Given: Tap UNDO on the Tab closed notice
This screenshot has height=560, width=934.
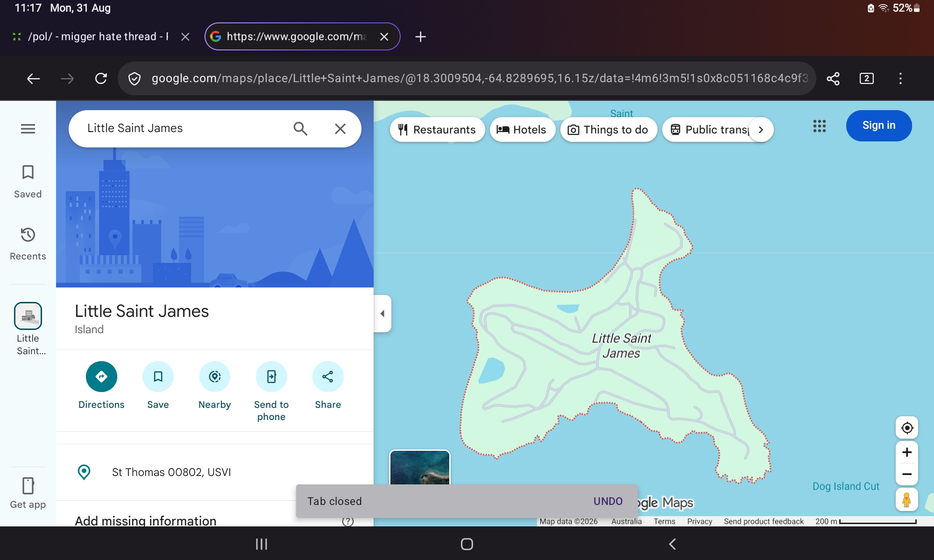Looking at the screenshot, I should (608, 501).
